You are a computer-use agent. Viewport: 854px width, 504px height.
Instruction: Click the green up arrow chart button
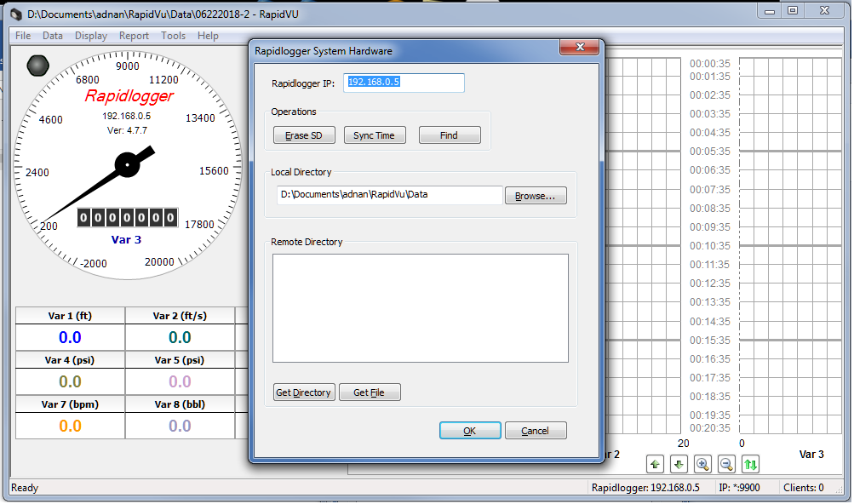pos(655,464)
